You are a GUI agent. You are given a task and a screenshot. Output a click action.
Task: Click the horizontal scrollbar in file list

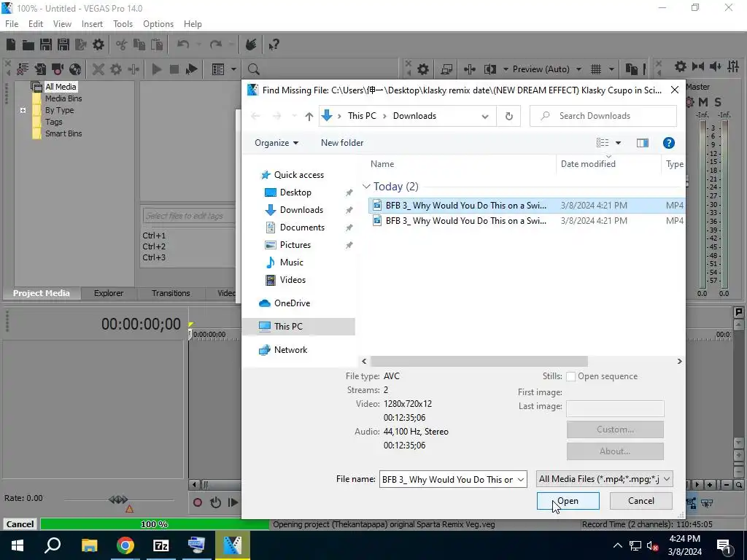(x=479, y=362)
